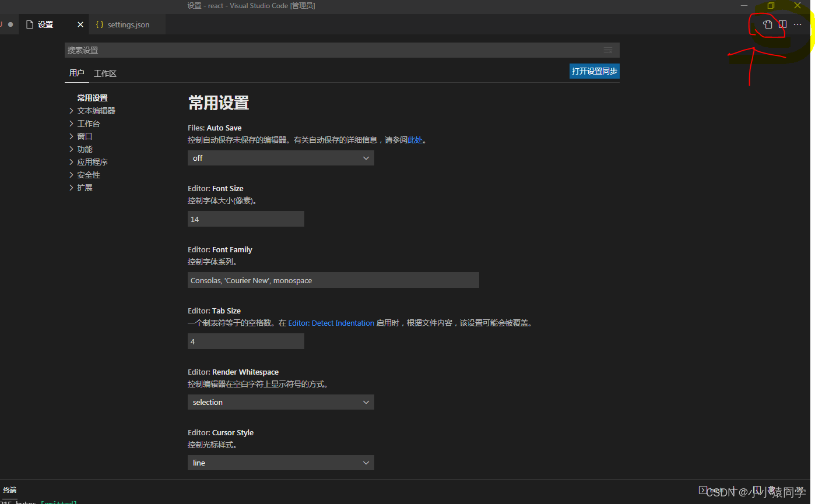815x504 pixels.
Task: Expand the 应用程序 settings category
Action: (92, 162)
